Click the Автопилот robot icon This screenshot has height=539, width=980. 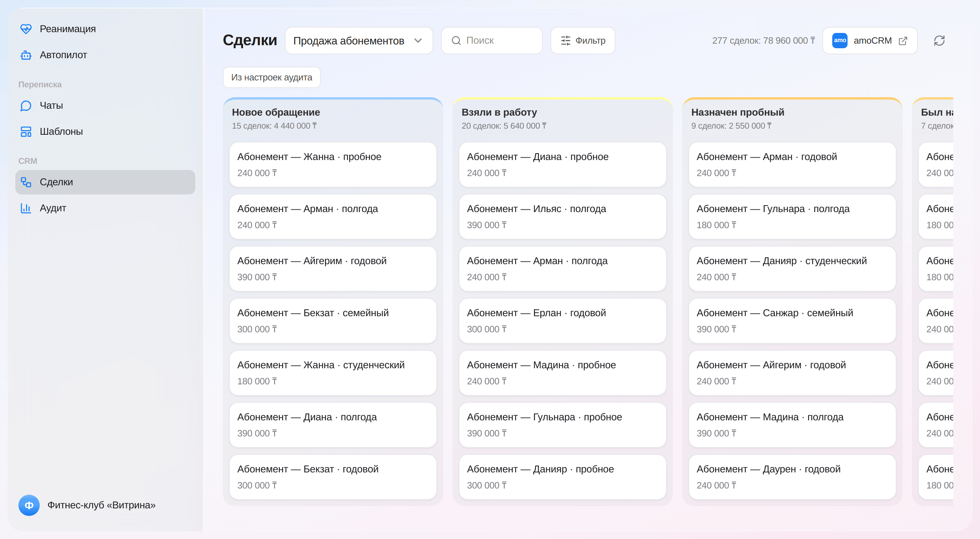pyautogui.click(x=26, y=55)
